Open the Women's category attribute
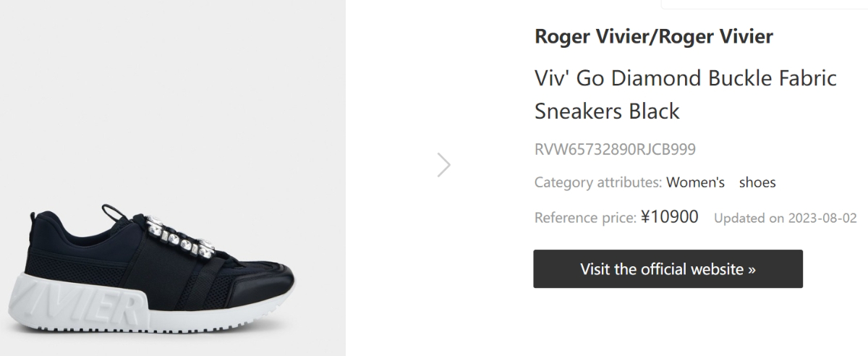The image size is (868, 356). point(695,182)
